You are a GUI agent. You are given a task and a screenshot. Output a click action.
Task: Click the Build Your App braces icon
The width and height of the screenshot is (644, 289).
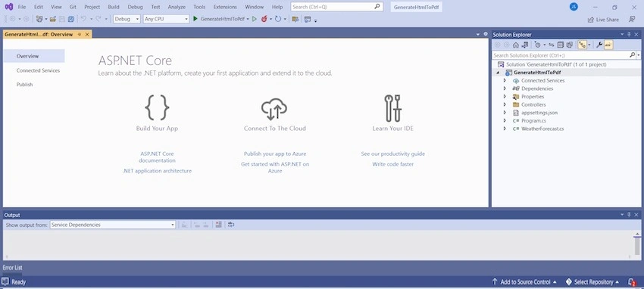click(x=157, y=107)
